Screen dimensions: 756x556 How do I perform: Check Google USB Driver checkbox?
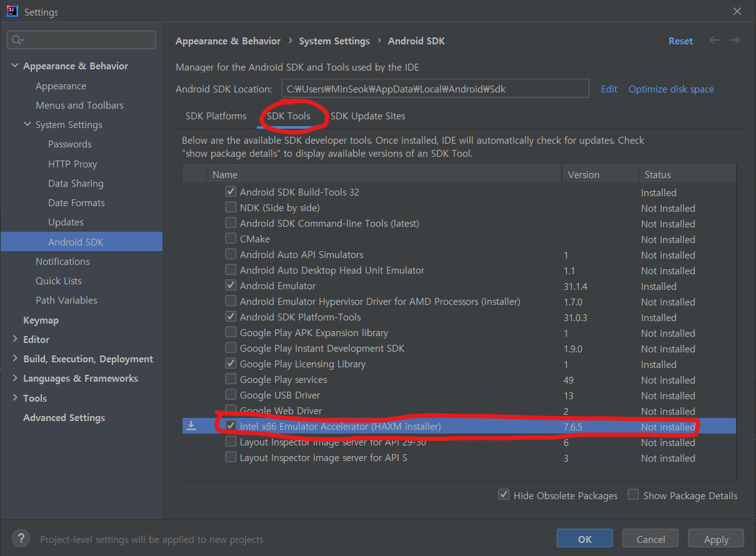click(x=231, y=395)
